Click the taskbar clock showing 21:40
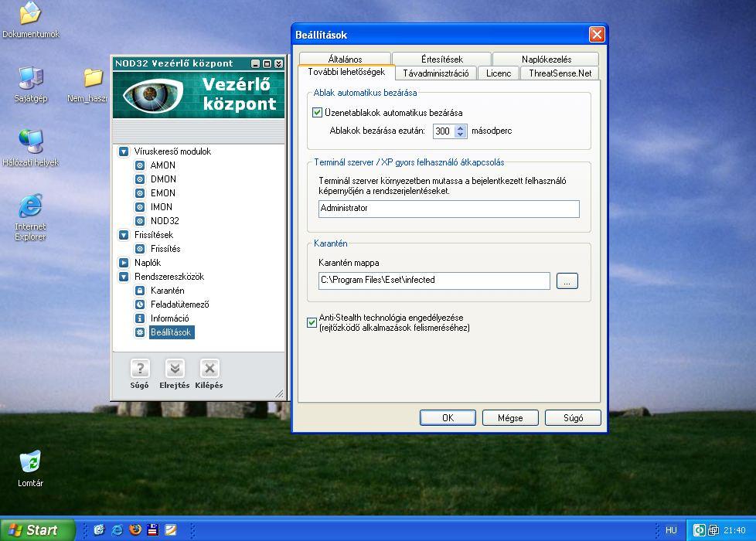Image resolution: width=756 pixels, height=541 pixels. 734,530
